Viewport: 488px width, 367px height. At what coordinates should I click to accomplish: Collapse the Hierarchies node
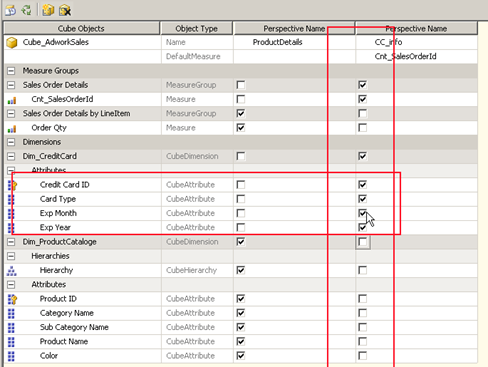[x=11, y=256]
